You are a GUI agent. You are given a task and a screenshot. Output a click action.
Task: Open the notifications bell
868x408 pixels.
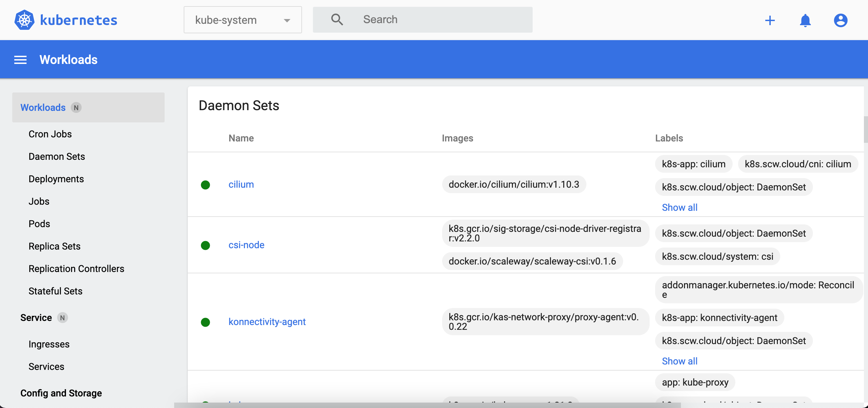tap(805, 20)
